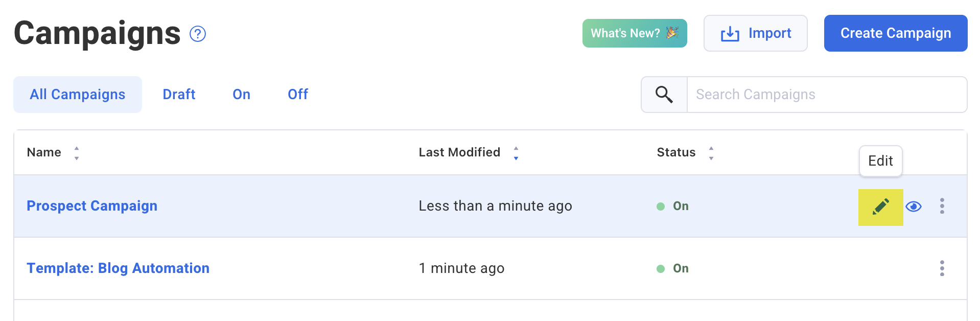The height and width of the screenshot is (321, 980).
Task: Select the Off filter tab
Action: click(x=298, y=95)
